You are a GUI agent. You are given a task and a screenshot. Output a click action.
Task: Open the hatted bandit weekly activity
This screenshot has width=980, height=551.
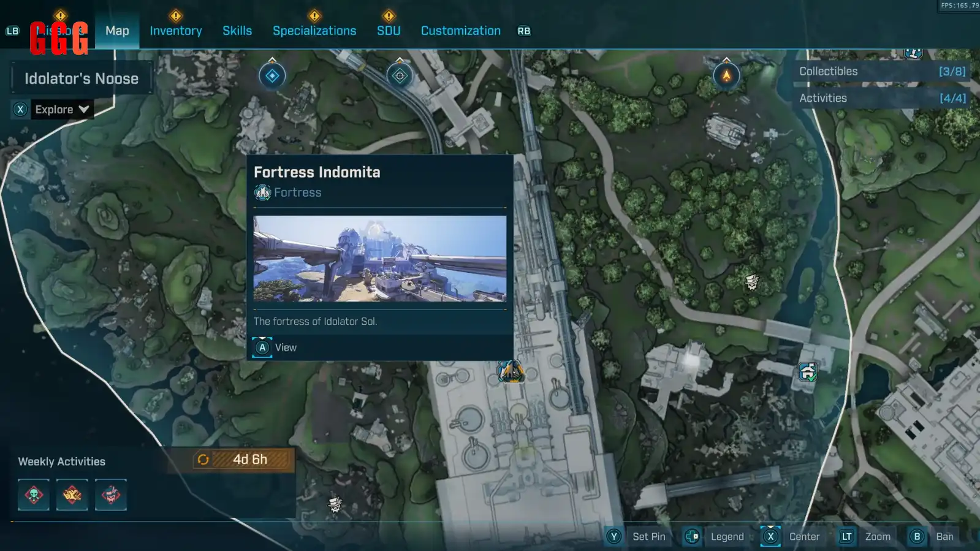click(x=111, y=495)
